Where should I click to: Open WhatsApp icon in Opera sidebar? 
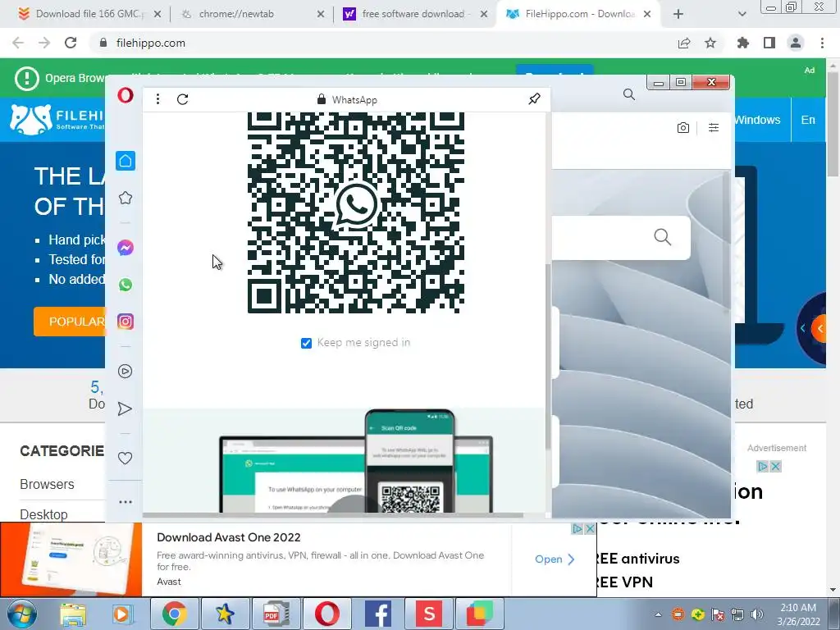tap(126, 285)
